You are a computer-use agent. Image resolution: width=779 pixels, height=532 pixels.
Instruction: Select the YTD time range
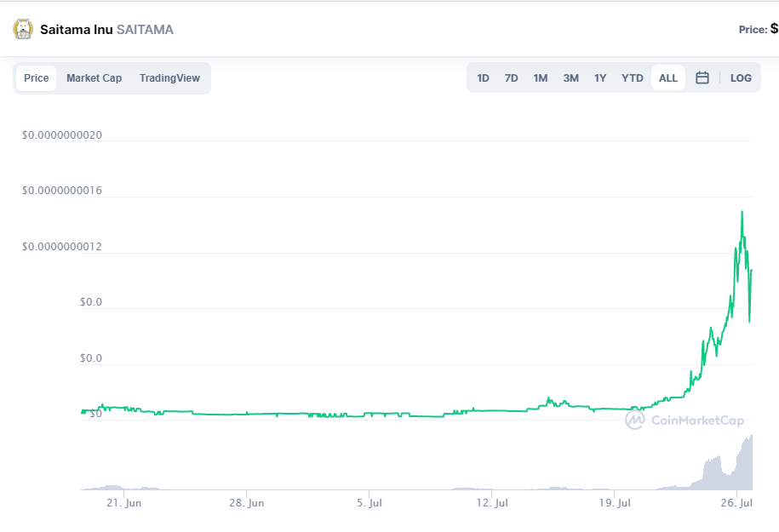pos(632,78)
